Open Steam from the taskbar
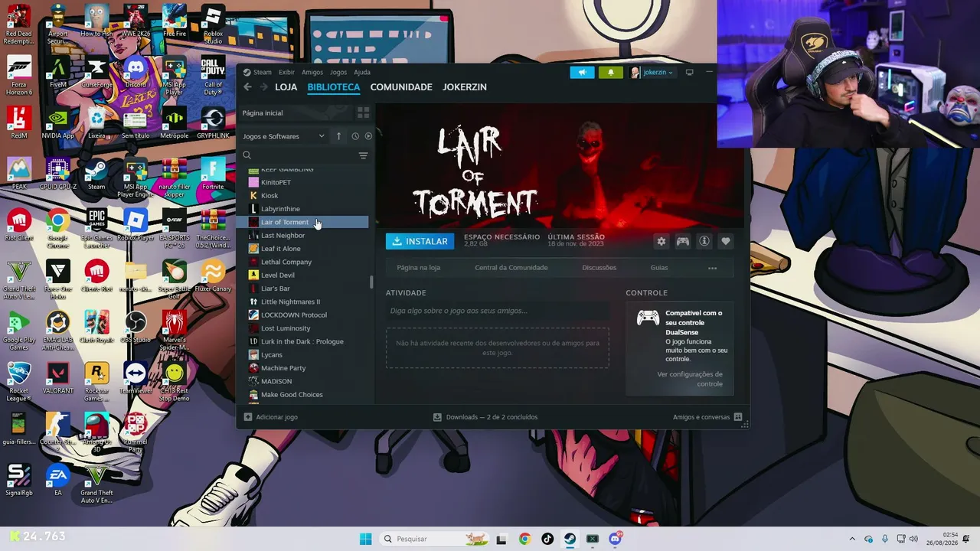 [x=570, y=539]
